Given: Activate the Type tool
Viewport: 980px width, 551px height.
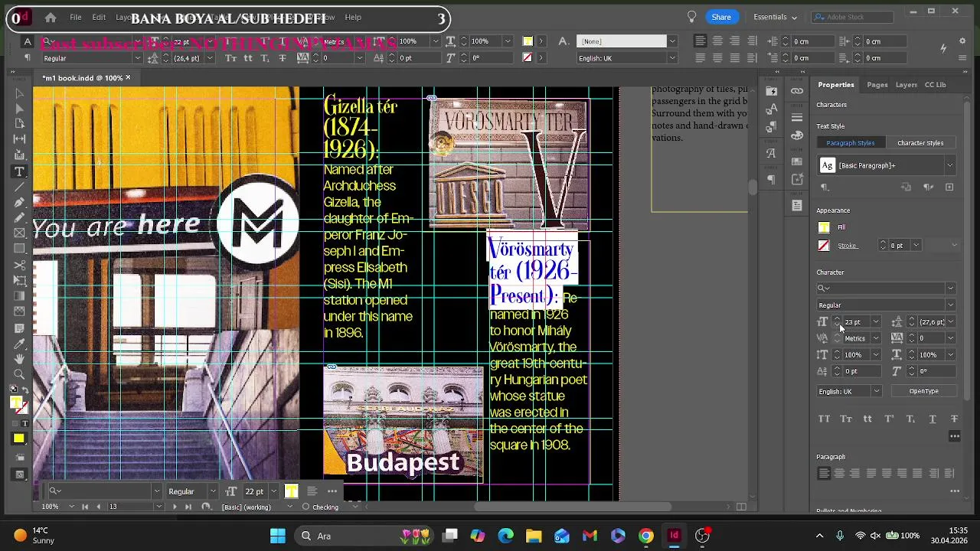Looking at the screenshot, I should coord(19,171).
